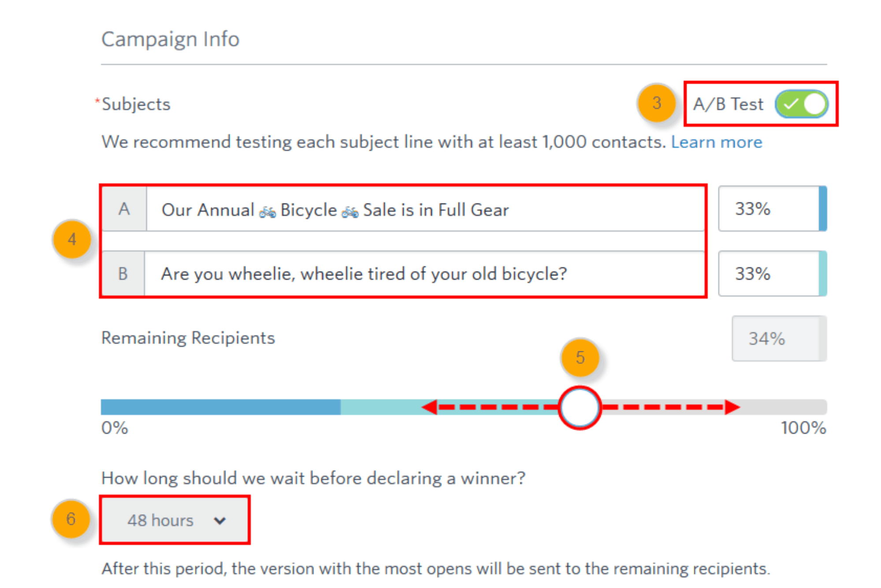The height and width of the screenshot is (588, 881).
Task: Click the orange step 3 marker
Action: tap(657, 103)
